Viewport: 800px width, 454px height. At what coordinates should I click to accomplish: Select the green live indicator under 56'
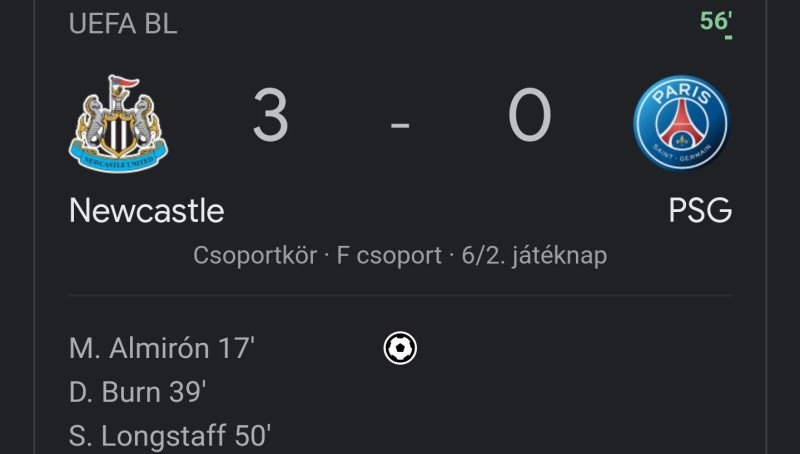click(729, 37)
